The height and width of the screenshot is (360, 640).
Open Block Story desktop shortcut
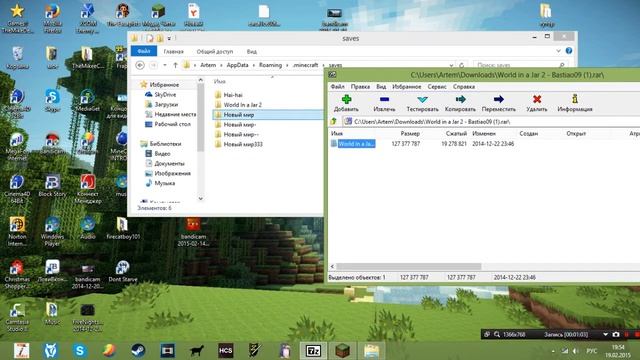[52, 186]
